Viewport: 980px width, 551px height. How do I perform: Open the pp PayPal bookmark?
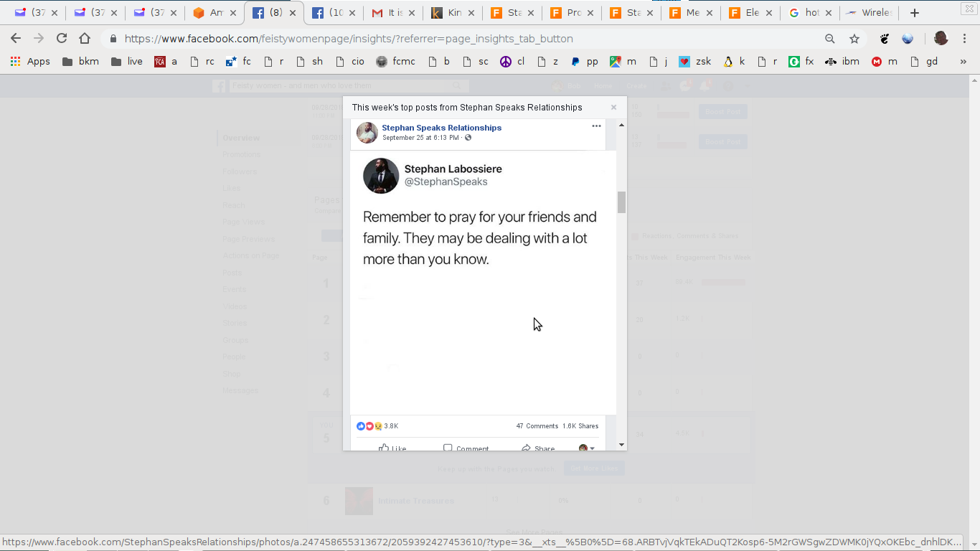pyautogui.click(x=585, y=62)
